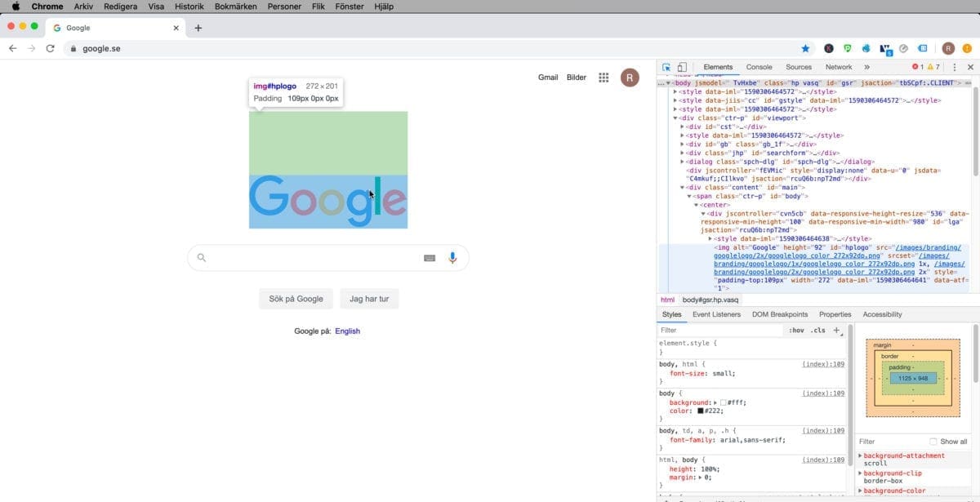Open the Event Listeners tab

[x=716, y=314]
